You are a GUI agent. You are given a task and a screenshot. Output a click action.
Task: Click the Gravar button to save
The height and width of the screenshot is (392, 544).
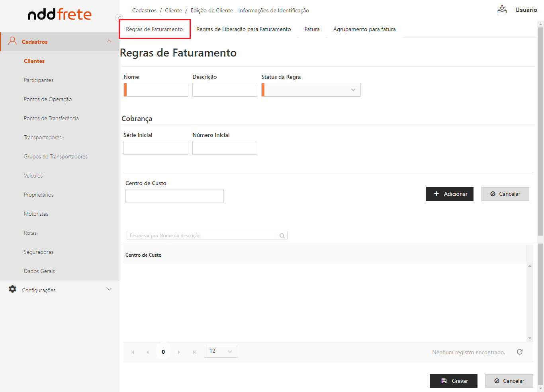[x=453, y=381]
